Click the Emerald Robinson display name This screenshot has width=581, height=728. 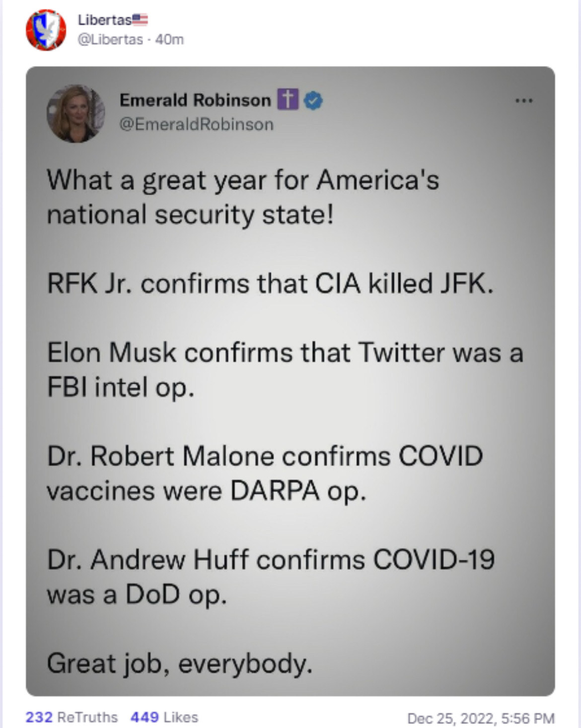coord(195,100)
